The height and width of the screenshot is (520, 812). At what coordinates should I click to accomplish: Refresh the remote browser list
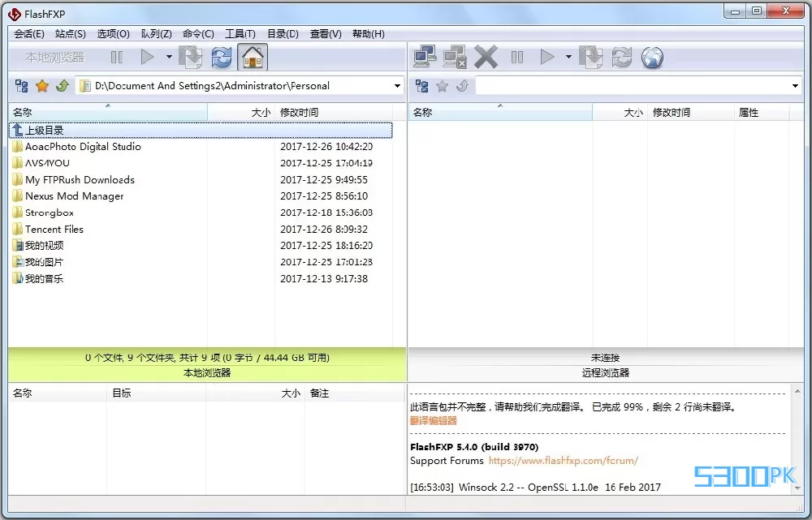pyautogui.click(x=621, y=57)
